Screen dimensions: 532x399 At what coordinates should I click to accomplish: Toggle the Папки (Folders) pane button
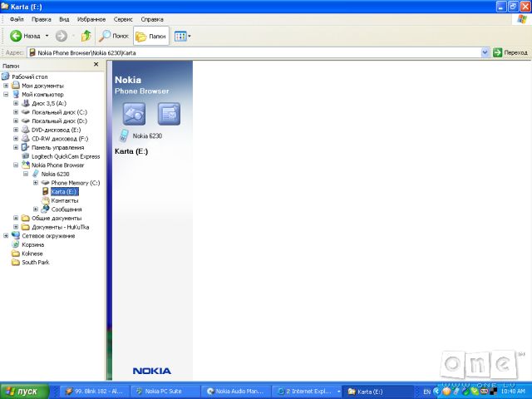coord(151,36)
